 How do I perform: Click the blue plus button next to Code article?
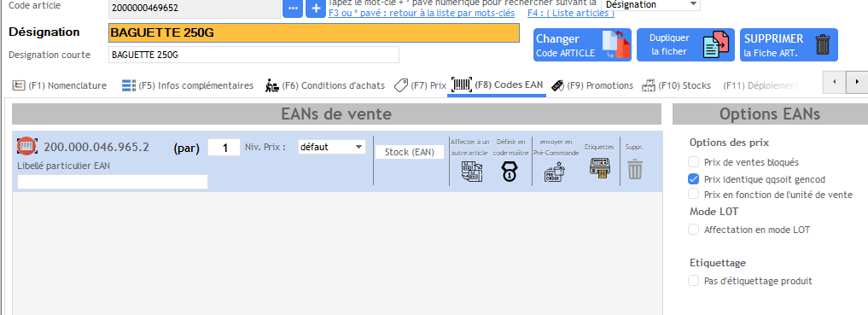tap(316, 9)
